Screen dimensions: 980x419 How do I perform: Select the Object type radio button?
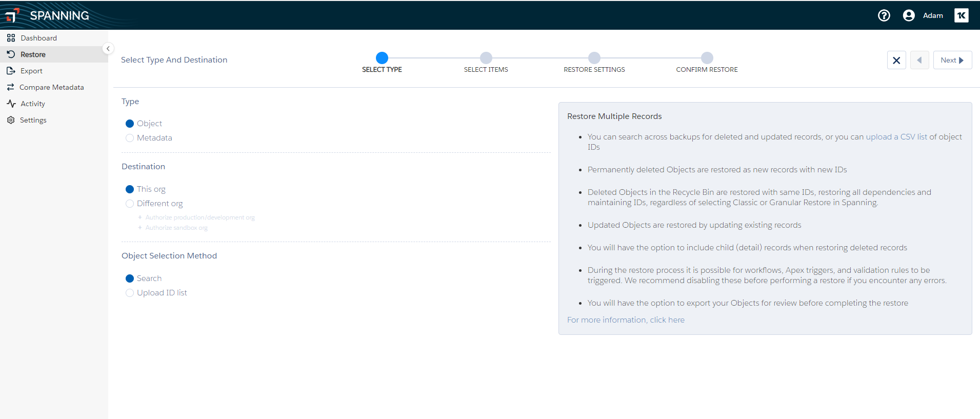130,124
